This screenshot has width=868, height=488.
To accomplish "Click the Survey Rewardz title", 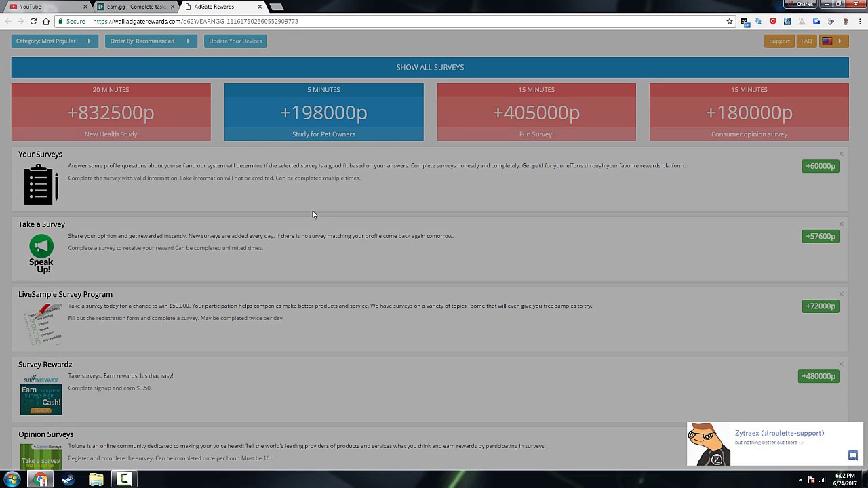I will pos(45,364).
